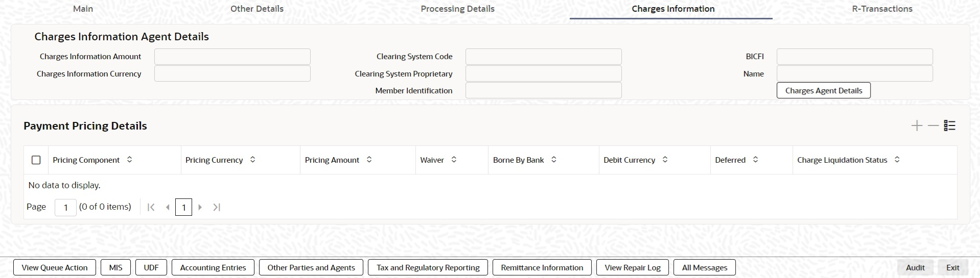Viewport: 980px width, 278px height.
Task: Open the R-Transactions tab
Action: coord(882,9)
